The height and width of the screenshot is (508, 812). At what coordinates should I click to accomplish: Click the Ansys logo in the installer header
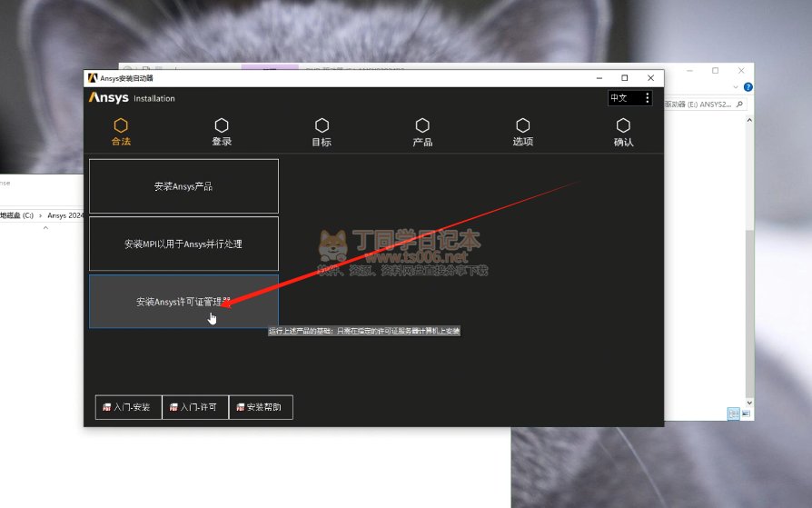coord(109,97)
